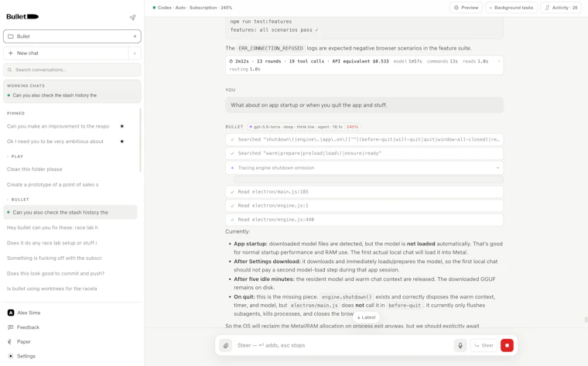Open chat 'Clean this folder please'
This screenshot has width=588, height=366.
coord(35,169)
